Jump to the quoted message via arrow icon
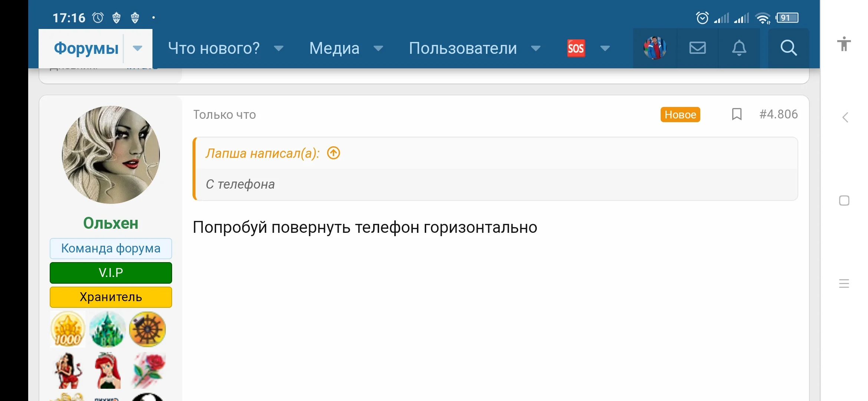The image size is (868, 401). (333, 153)
